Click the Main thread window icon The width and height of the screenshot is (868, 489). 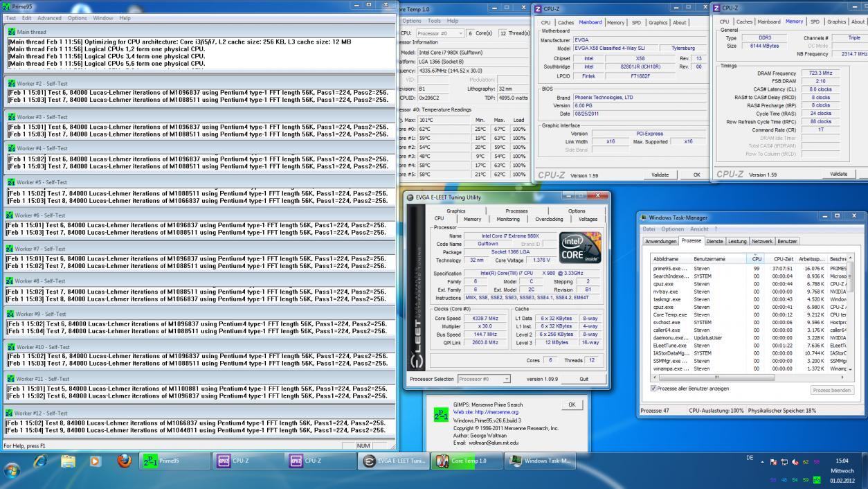(x=12, y=32)
